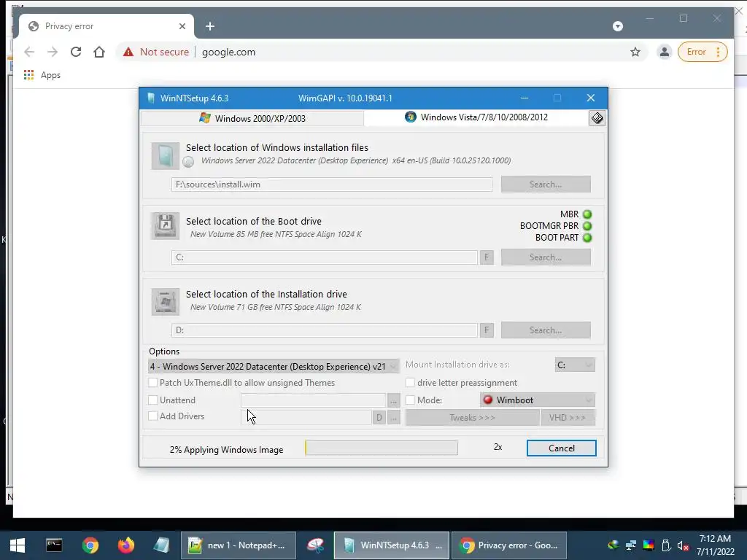747x560 pixels.
Task: Click muted volume icon in tray
Action: pyautogui.click(x=683, y=545)
